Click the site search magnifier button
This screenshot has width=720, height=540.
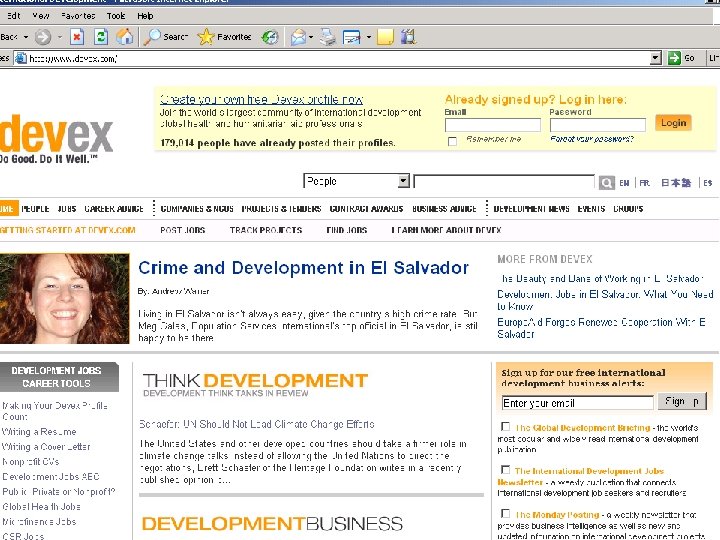[x=606, y=183]
